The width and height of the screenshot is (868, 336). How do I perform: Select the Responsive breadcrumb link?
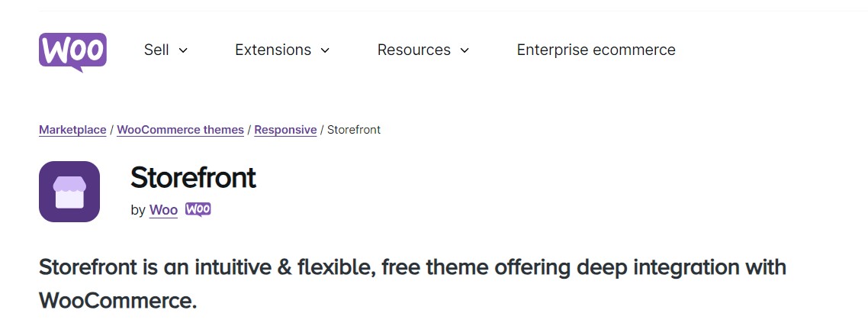point(285,130)
